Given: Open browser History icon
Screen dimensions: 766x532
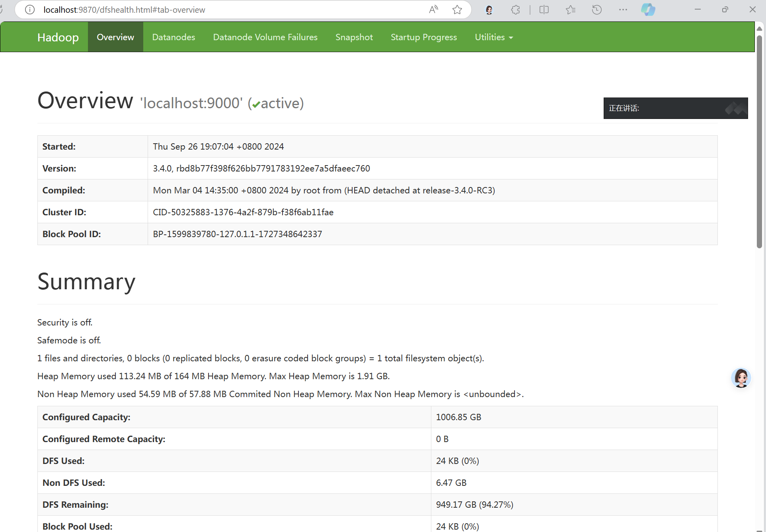Looking at the screenshot, I should coord(597,10).
